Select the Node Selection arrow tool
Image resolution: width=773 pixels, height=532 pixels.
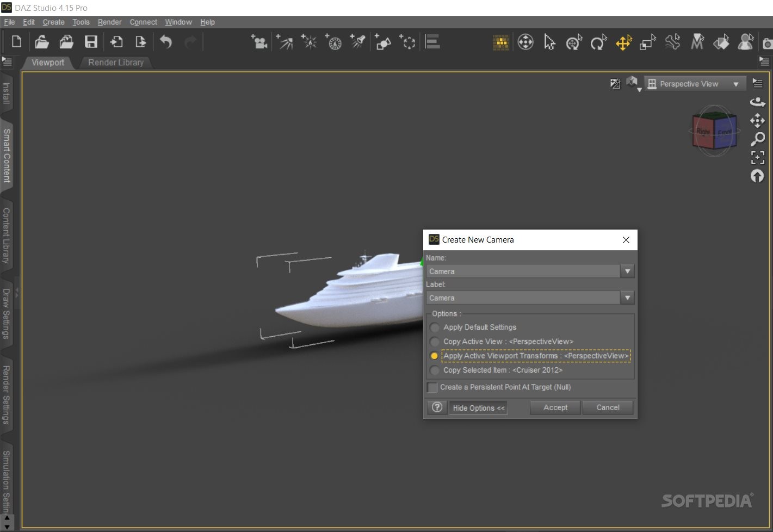click(549, 42)
